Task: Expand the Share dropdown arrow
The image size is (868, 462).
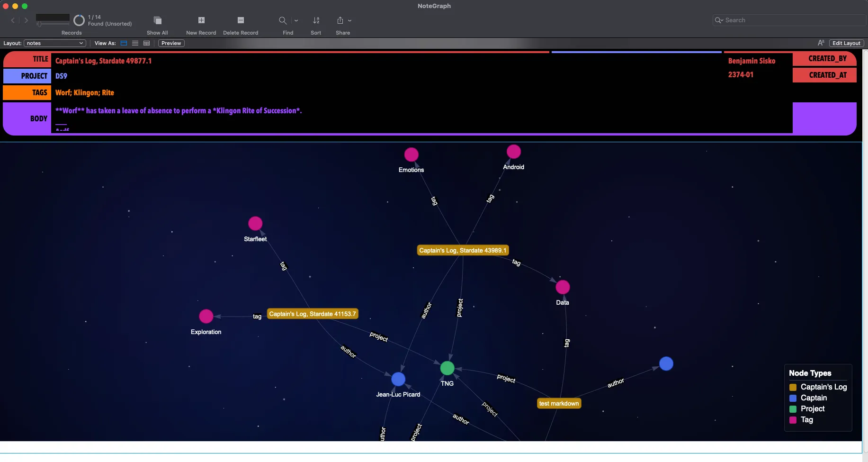Action: (x=350, y=21)
